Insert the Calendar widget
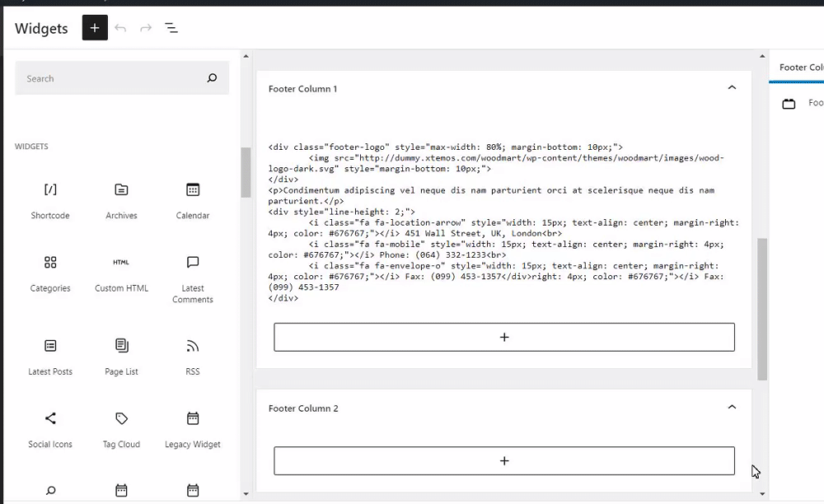The image size is (824, 504). click(193, 201)
